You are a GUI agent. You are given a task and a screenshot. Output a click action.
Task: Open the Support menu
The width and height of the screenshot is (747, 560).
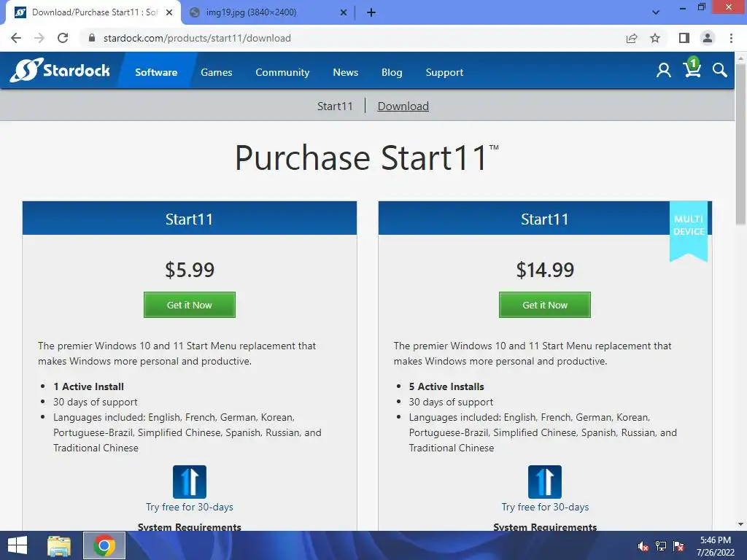444,72
